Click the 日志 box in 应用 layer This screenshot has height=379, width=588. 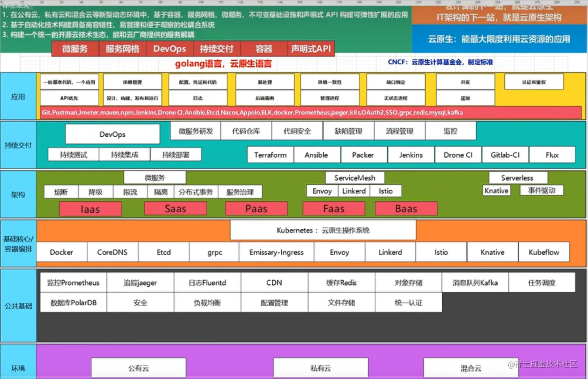(x=198, y=98)
